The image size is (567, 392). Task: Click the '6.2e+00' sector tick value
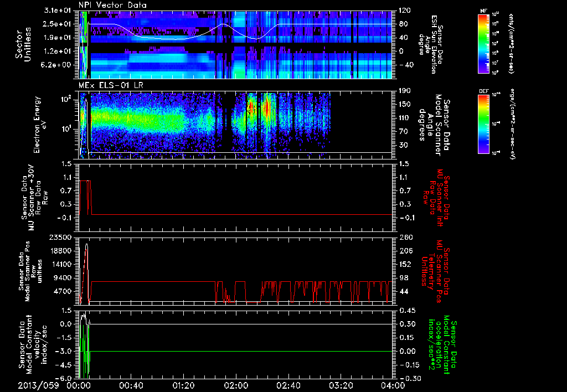pyautogui.click(x=57, y=65)
